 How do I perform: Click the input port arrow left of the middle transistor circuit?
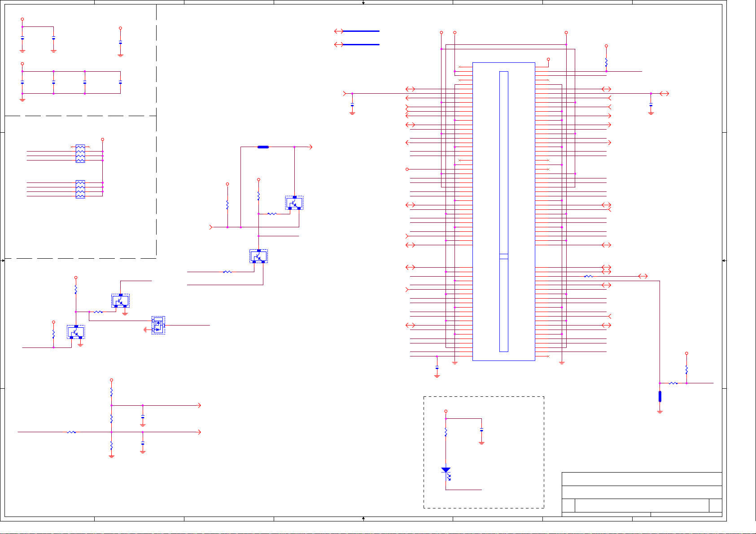click(211, 227)
